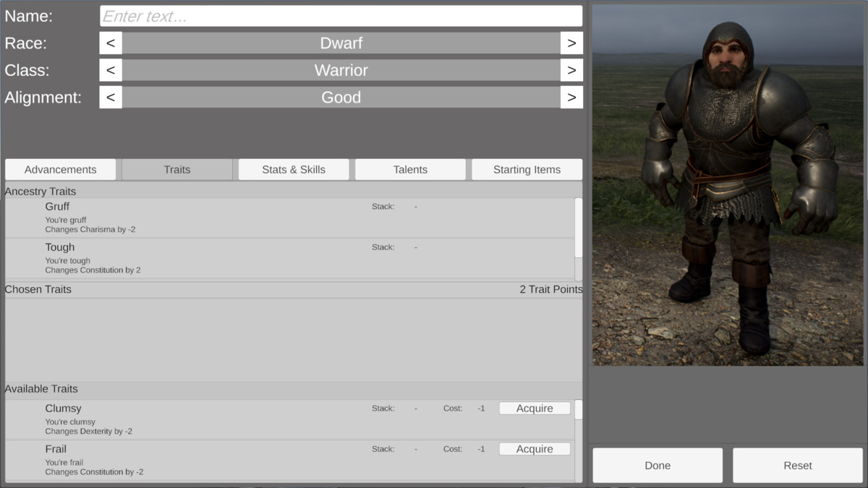
Task: Acquire the Frail trait
Action: [535, 449]
